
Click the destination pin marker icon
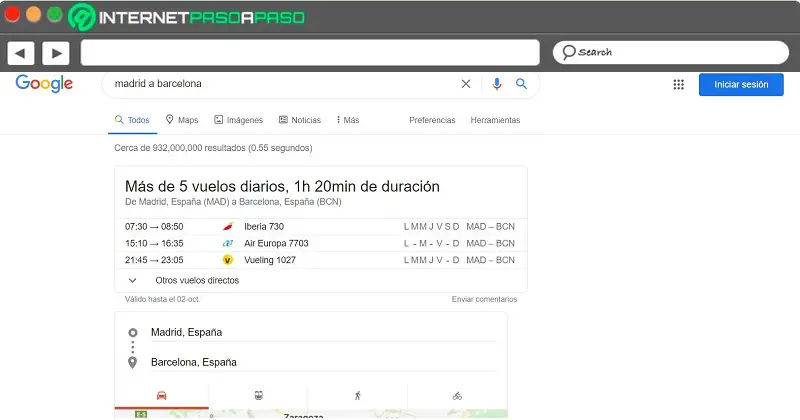(132, 362)
